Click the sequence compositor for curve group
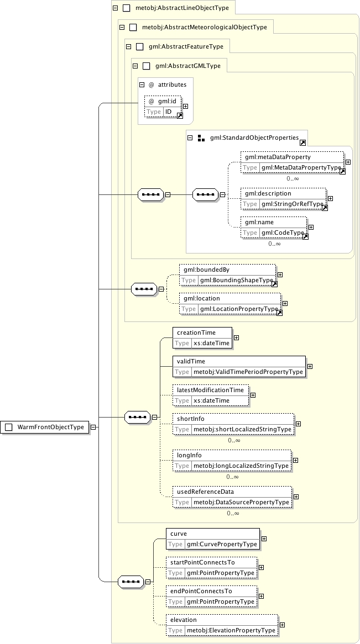Screen dimensions: 360x644 131,582
